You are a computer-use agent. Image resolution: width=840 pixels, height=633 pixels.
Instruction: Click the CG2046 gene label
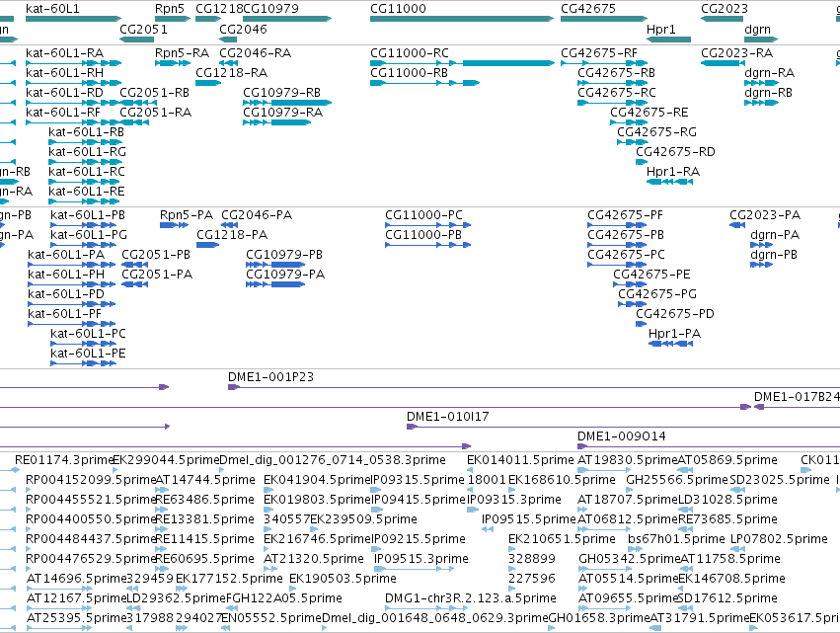(243, 29)
